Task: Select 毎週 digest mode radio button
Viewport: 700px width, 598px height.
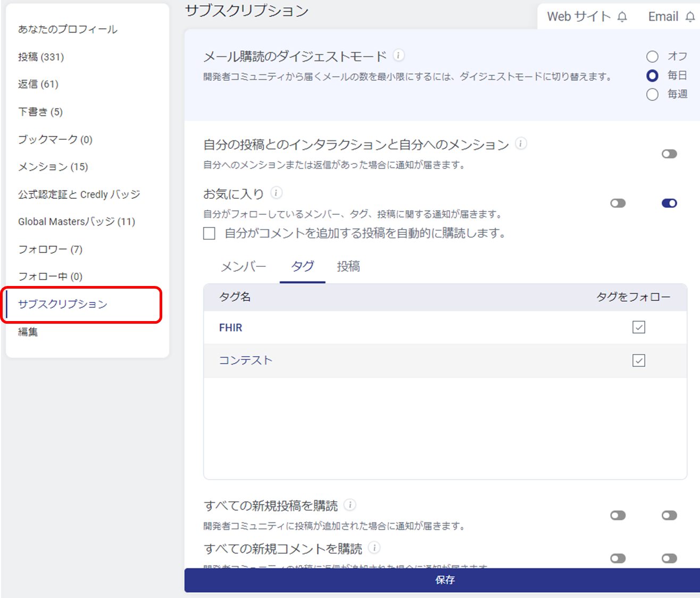Action: (652, 95)
